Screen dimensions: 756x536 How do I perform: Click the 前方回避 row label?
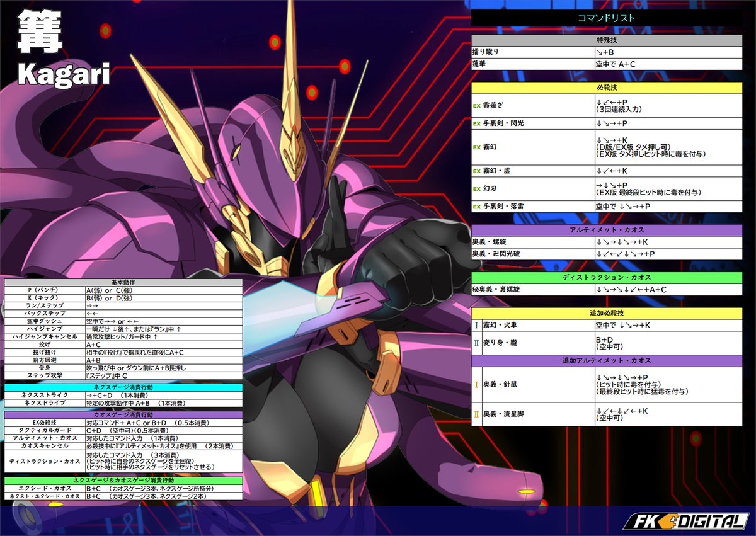click(x=45, y=360)
